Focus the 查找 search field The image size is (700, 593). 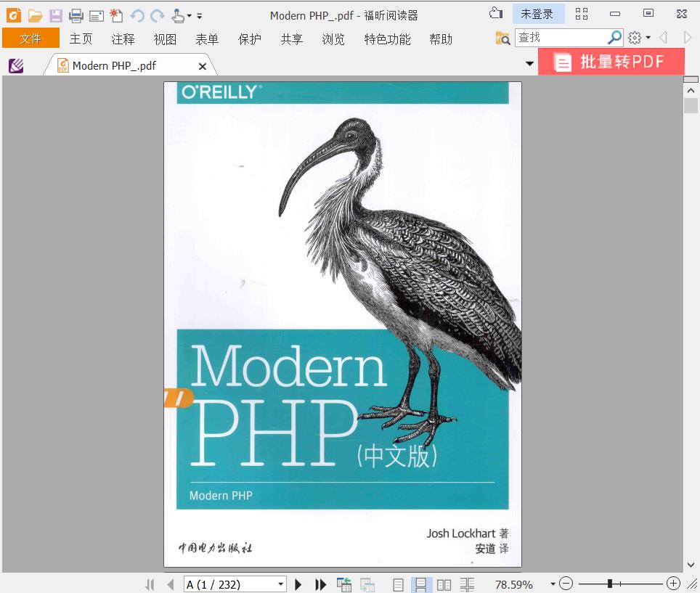tap(561, 38)
